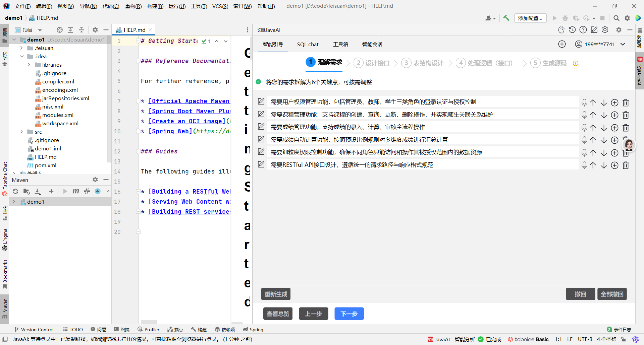Click the build hammer icon in the toolbar
Image resolution: width=644 pixels, height=345 pixels.
pos(506,18)
